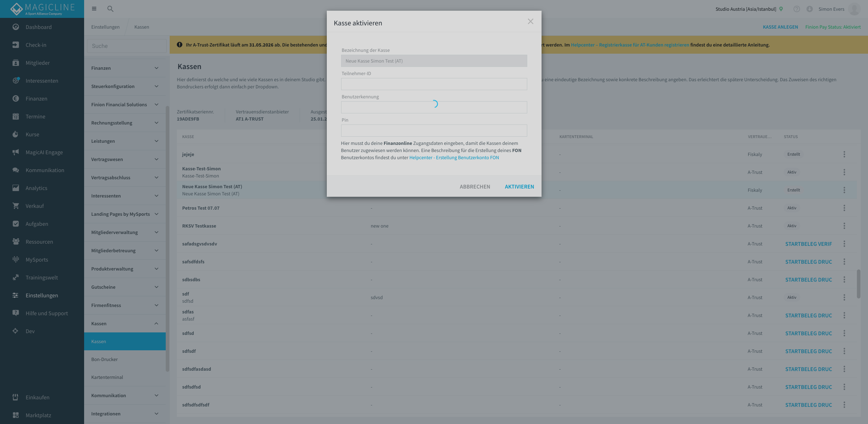Click the Simon Evers user avatar
The image size is (868, 424).
pos(854,9)
